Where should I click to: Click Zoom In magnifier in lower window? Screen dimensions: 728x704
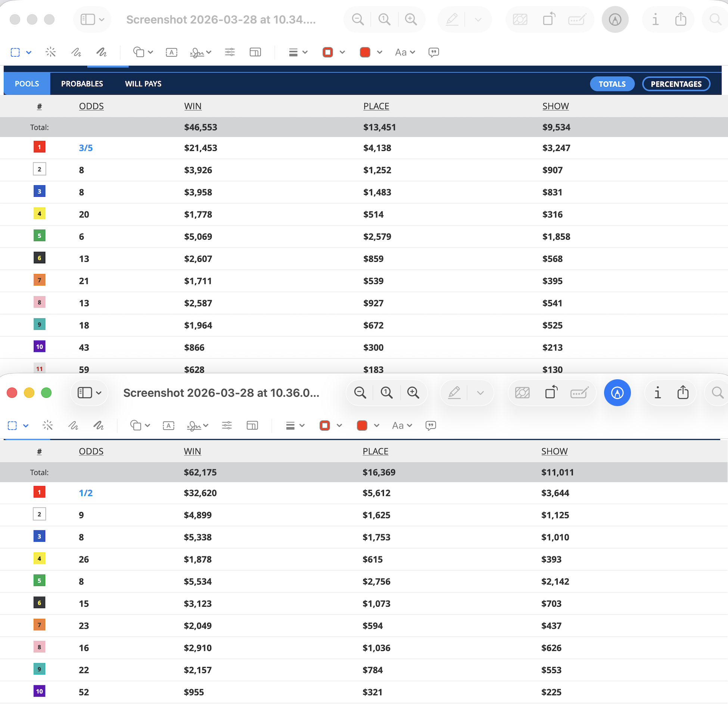(413, 393)
